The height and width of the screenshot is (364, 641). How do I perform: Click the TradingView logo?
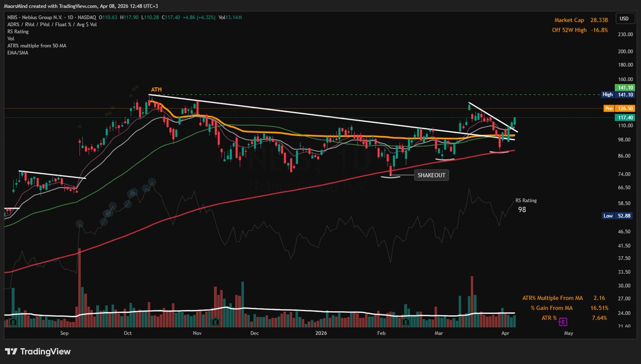(x=37, y=352)
